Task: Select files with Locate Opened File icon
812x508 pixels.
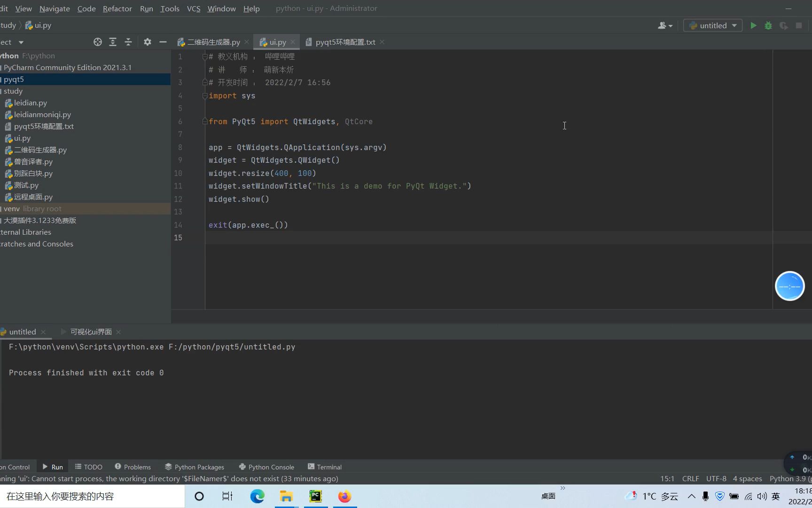Action: click(97, 42)
